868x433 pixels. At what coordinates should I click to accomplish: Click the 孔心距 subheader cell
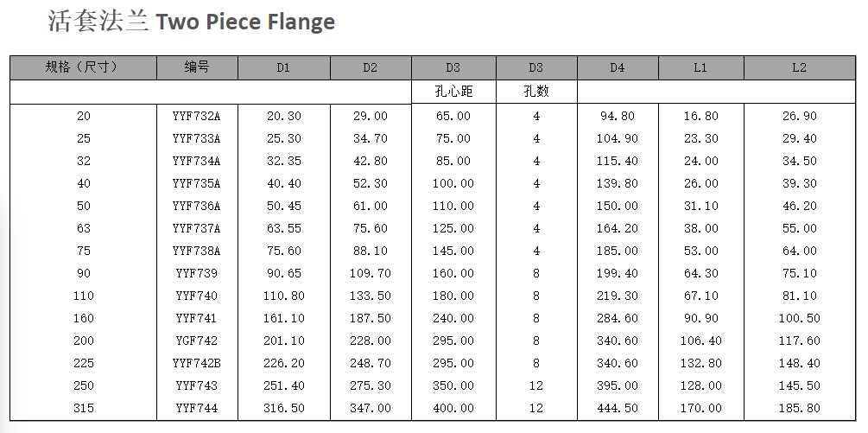pos(453,92)
